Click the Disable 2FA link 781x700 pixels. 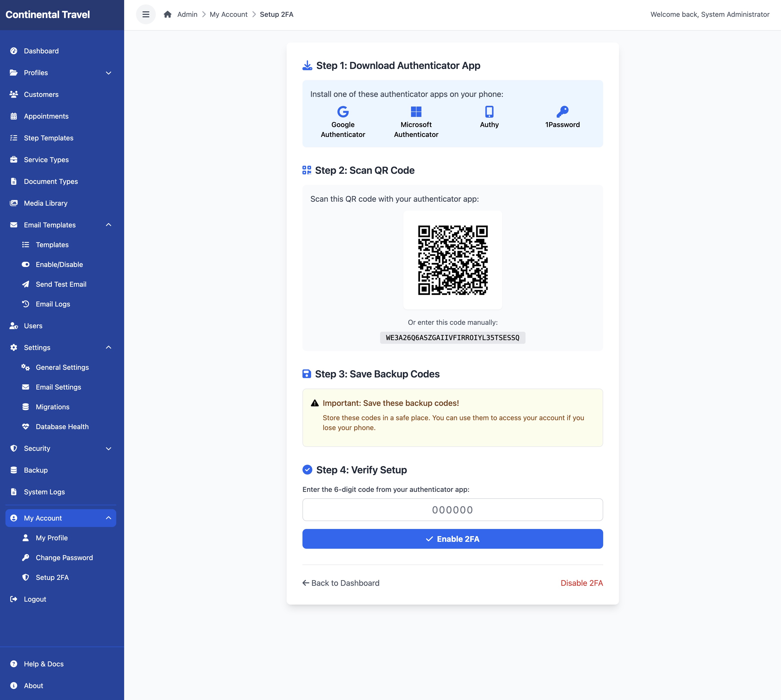581,583
